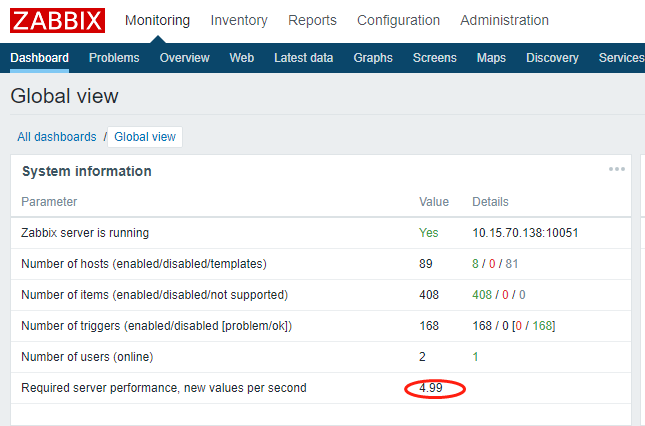Click the Value column header
Viewport: 645px width, 426px height.
(x=434, y=202)
